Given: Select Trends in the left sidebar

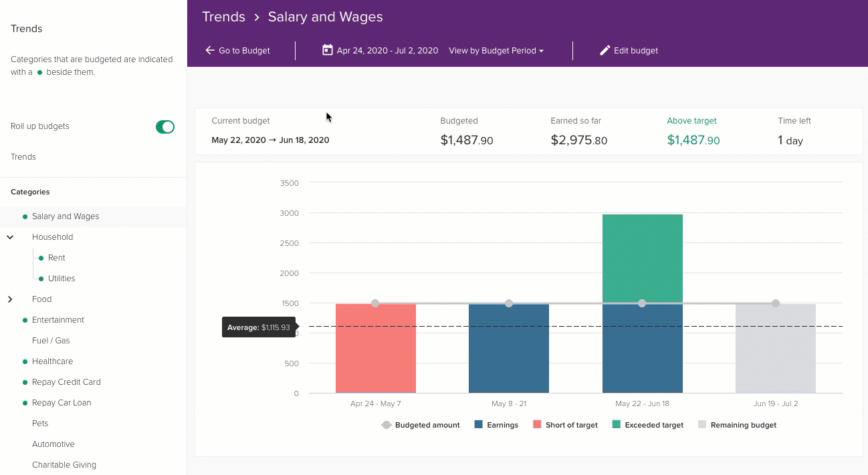Looking at the screenshot, I should pos(23,157).
